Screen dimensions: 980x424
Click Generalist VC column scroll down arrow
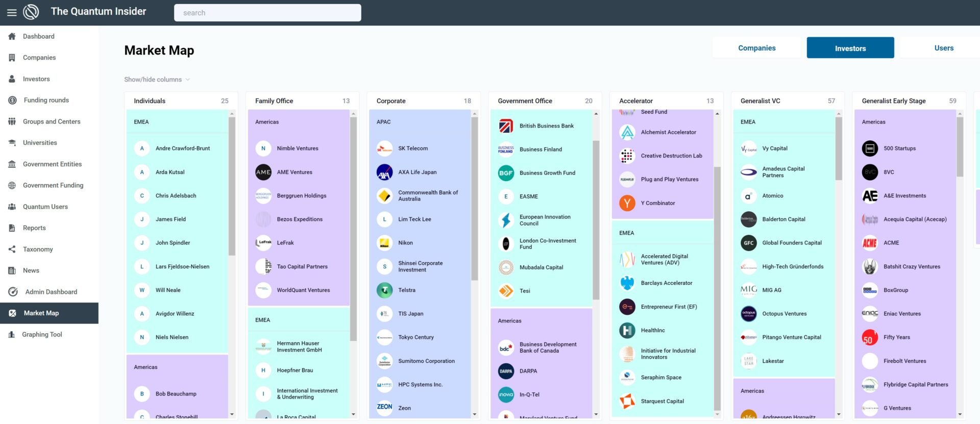[x=839, y=414]
